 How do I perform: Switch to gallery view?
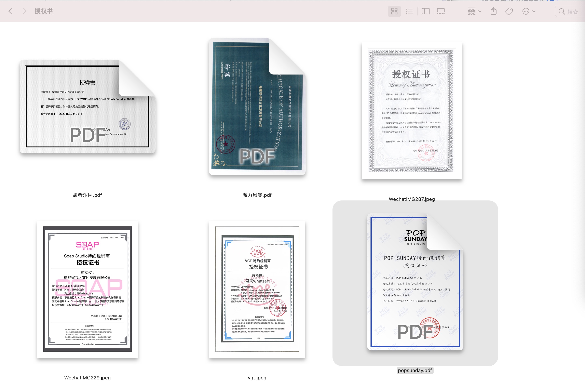441,11
